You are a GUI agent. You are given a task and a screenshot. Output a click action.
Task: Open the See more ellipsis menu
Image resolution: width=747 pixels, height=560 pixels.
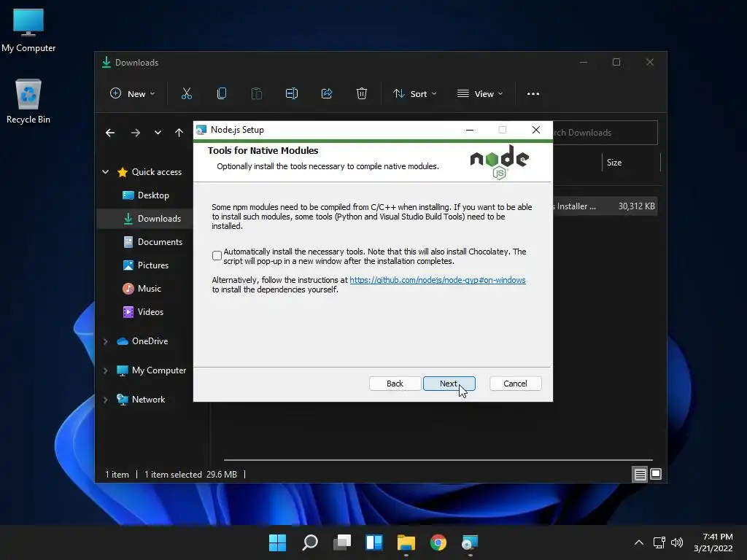(533, 94)
